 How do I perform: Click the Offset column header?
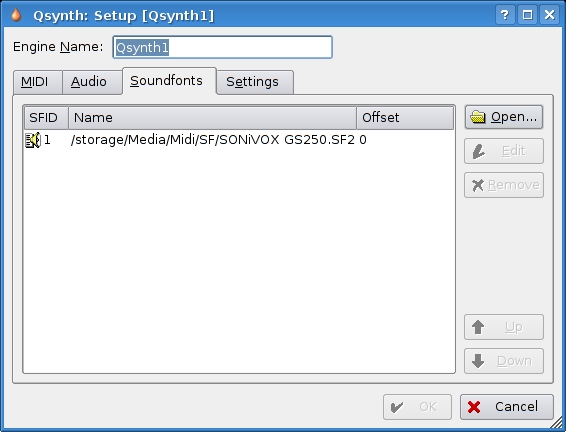tap(405, 118)
